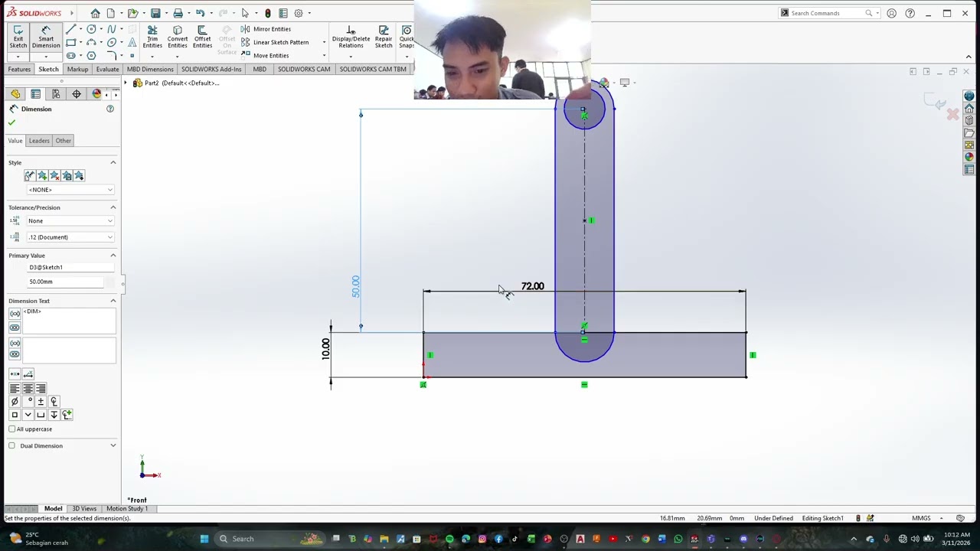Collapse the Dimension Text section
Image resolution: width=980 pixels, height=551 pixels.
pyautogui.click(x=113, y=301)
